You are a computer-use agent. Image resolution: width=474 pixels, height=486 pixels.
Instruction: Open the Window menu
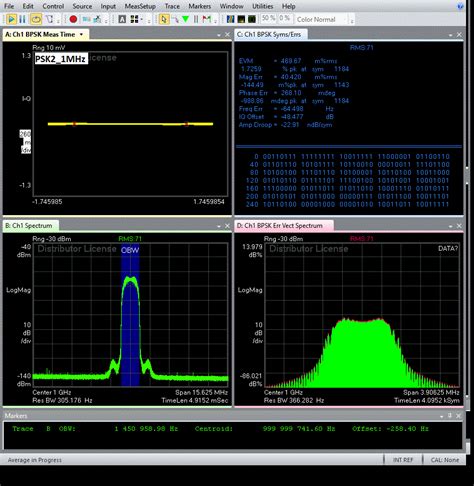click(232, 6)
